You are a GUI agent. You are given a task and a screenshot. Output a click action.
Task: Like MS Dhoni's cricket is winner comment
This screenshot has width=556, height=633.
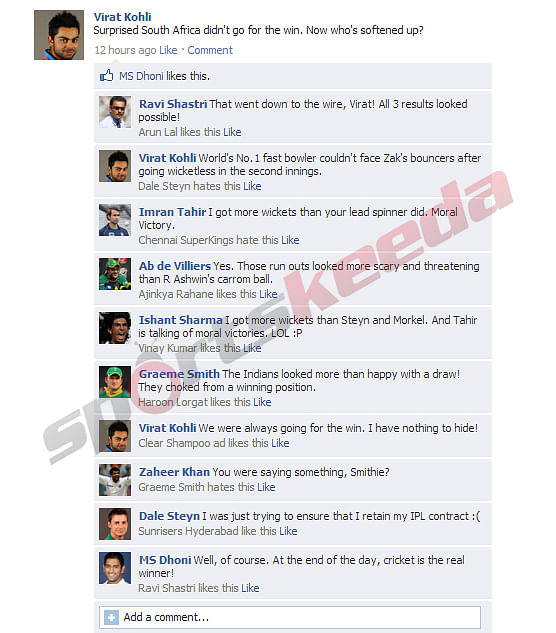[x=250, y=588]
